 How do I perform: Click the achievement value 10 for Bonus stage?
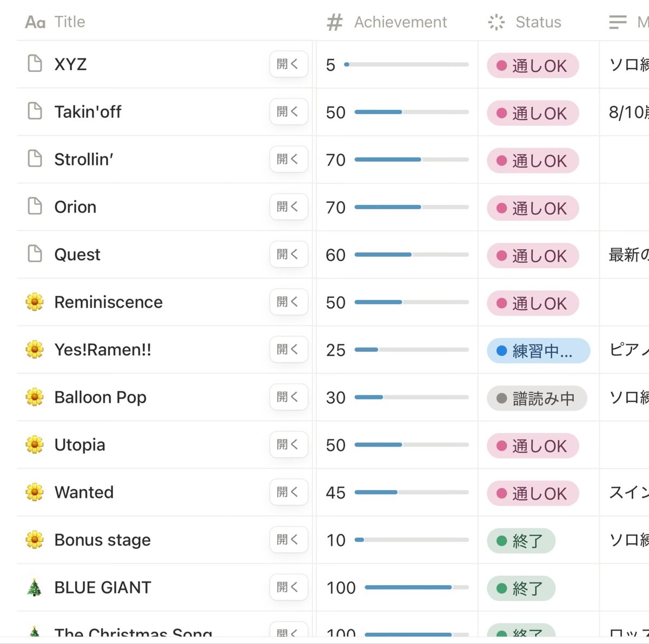(335, 540)
